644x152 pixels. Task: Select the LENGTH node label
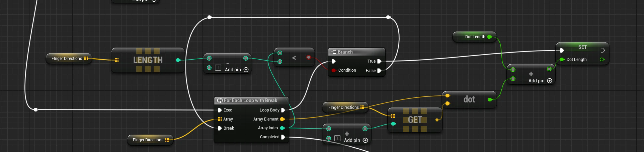point(148,60)
